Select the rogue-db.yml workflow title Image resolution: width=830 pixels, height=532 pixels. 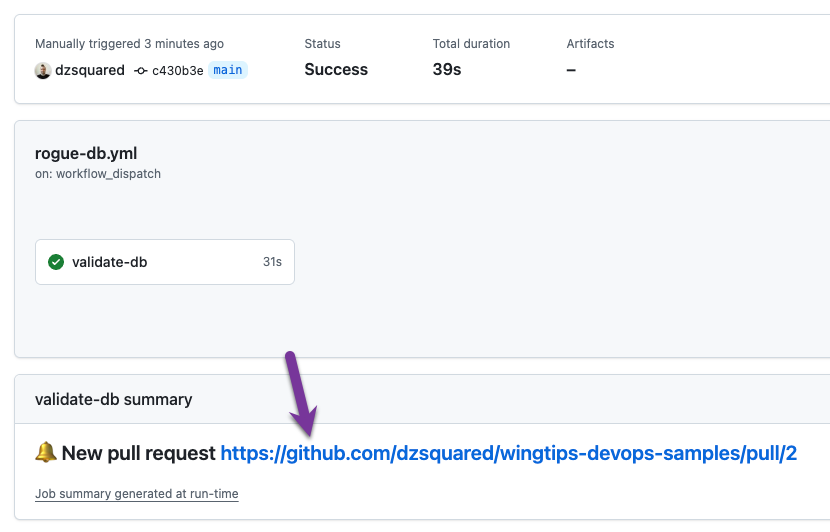(x=86, y=154)
